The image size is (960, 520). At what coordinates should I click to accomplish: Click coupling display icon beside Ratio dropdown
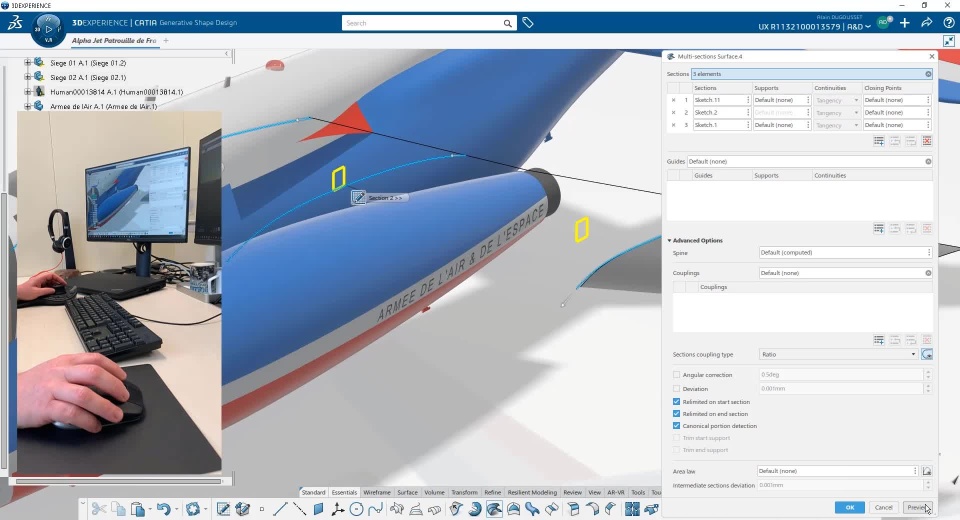pyautogui.click(x=927, y=354)
